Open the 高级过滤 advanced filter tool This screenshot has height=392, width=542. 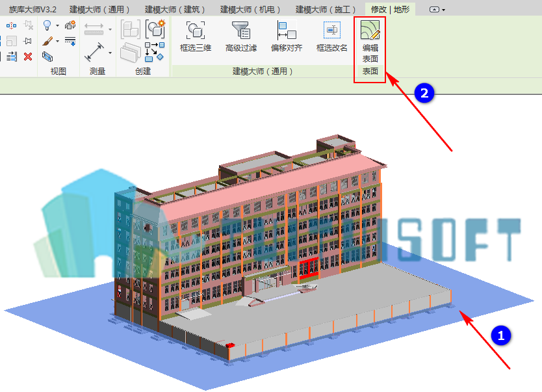click(241, 36)
